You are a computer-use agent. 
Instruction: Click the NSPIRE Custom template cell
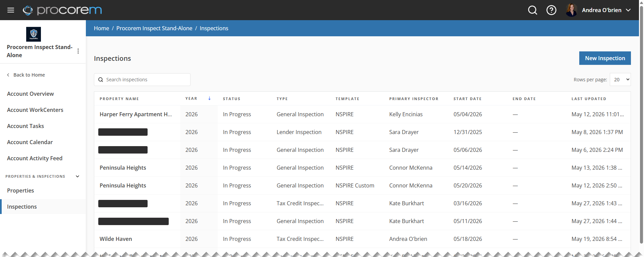click(355, 185)
